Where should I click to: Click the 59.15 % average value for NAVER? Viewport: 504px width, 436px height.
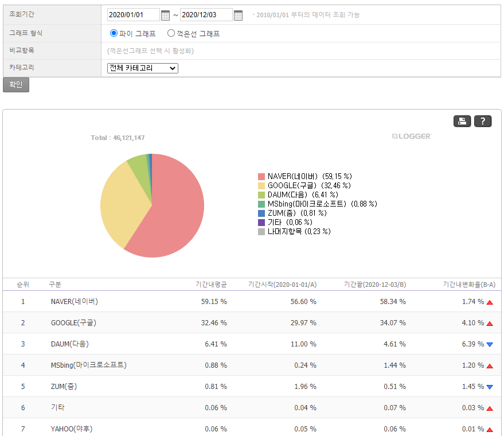pos(214,302)
